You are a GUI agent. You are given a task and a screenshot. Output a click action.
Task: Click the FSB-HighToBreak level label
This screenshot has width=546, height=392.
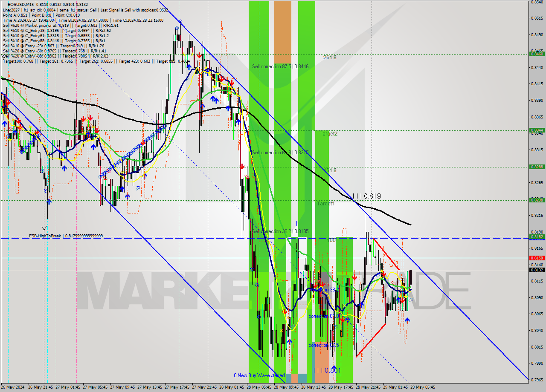pos(66,236)
